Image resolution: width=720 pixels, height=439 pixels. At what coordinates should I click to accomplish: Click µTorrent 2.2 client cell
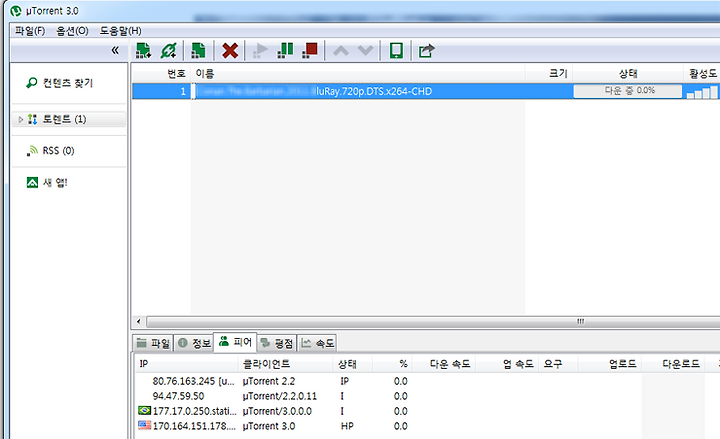[269, 381]
